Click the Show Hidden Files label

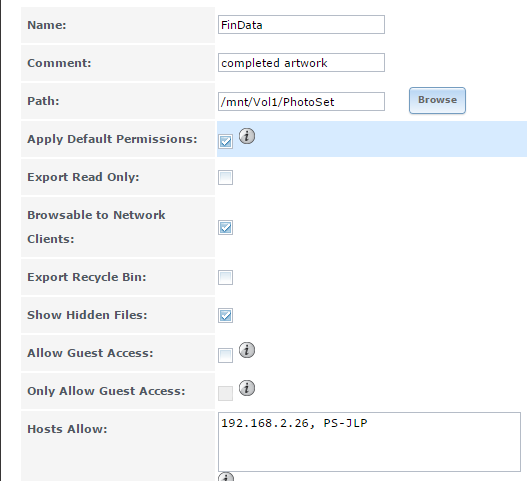[87, 315]
